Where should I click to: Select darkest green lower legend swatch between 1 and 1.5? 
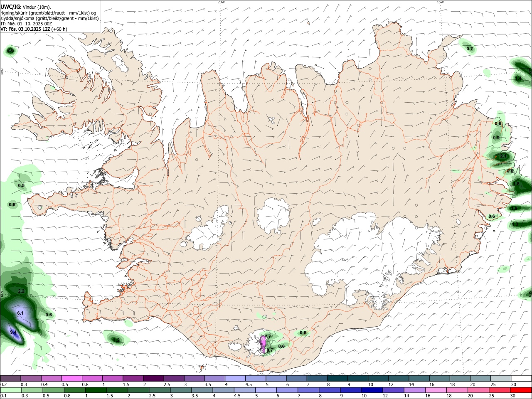coord(96,390)
